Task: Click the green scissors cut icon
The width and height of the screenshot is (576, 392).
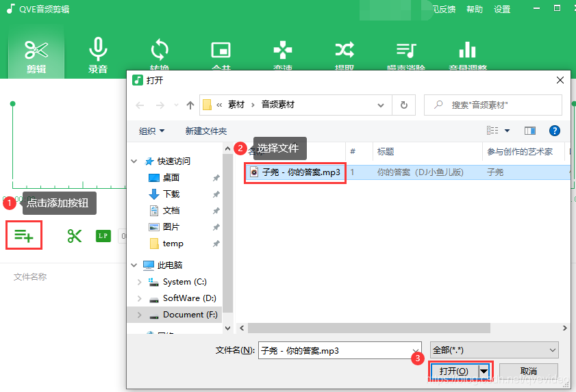Action: click(74, 235)
